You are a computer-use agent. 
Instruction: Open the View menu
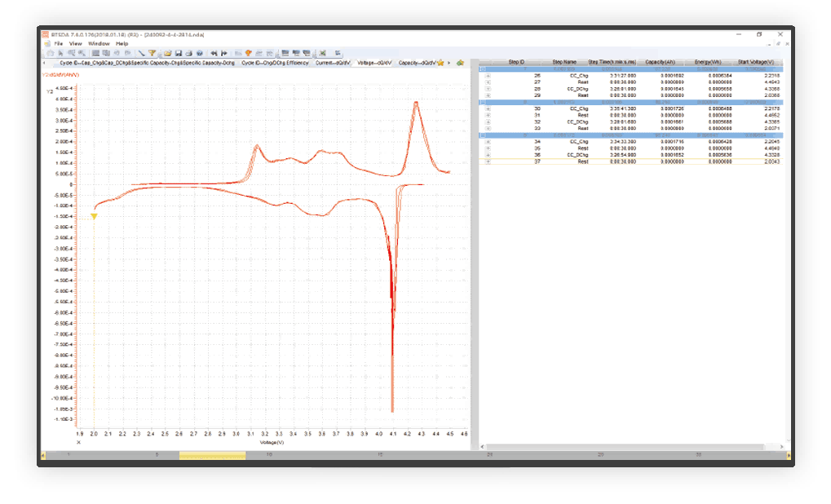pos(75,43)
